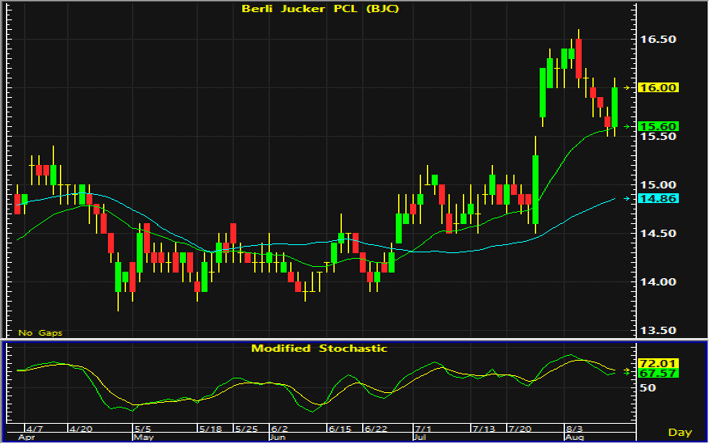Click the 5/18 date marker
The width and height of the screenshot is (710, 444).
pos(211,429)
